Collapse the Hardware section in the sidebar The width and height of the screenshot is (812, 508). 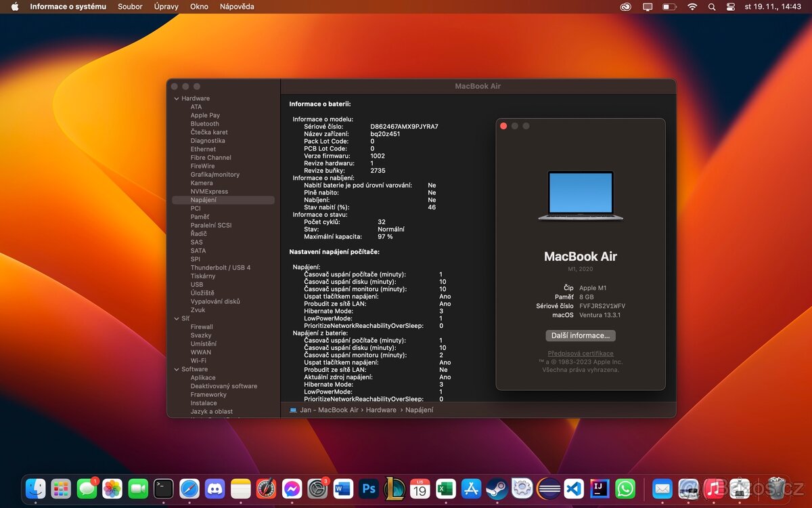[x=177, y=98]
